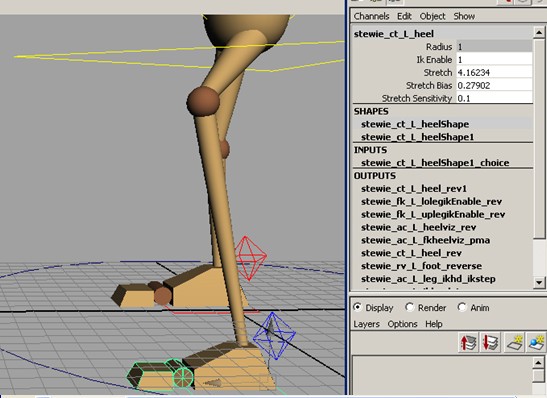Image resolution: width=547 pixels, height=398 pixels.
Task: Select the Display layer radio button
Action: click(357, 307)
